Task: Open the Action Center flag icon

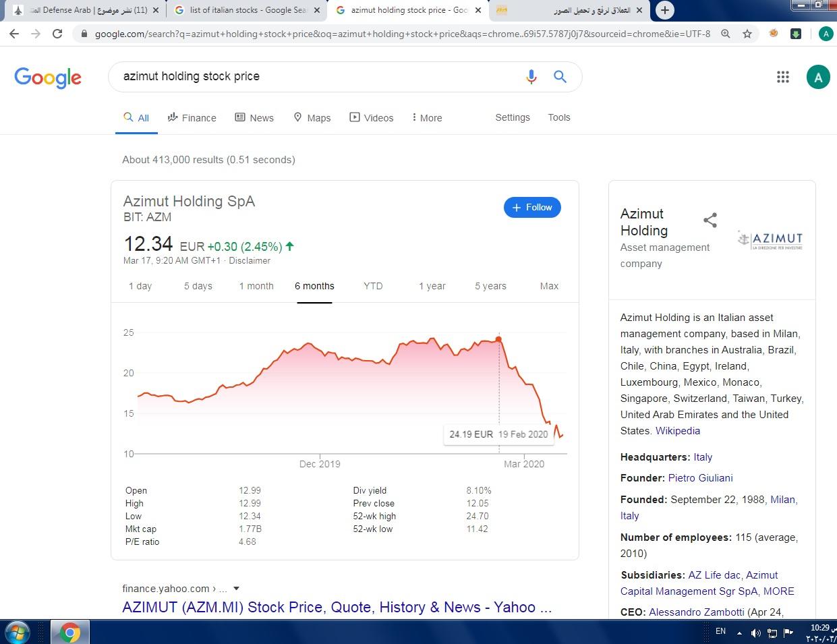Action: (x=788, y=633)
